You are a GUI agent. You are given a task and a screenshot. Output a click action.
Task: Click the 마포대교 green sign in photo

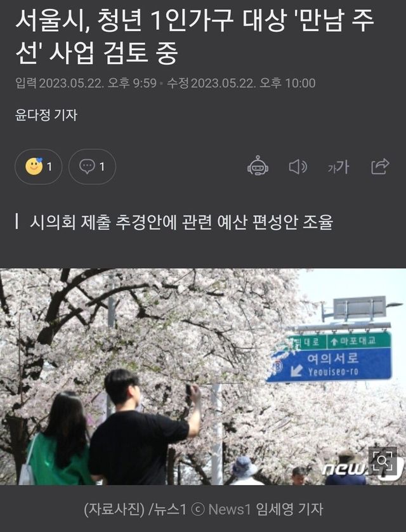click(358, 340)
